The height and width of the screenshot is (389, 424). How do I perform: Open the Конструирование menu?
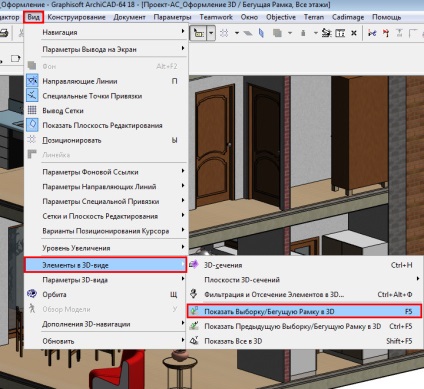pyautogui.click(x=76, y=17)
